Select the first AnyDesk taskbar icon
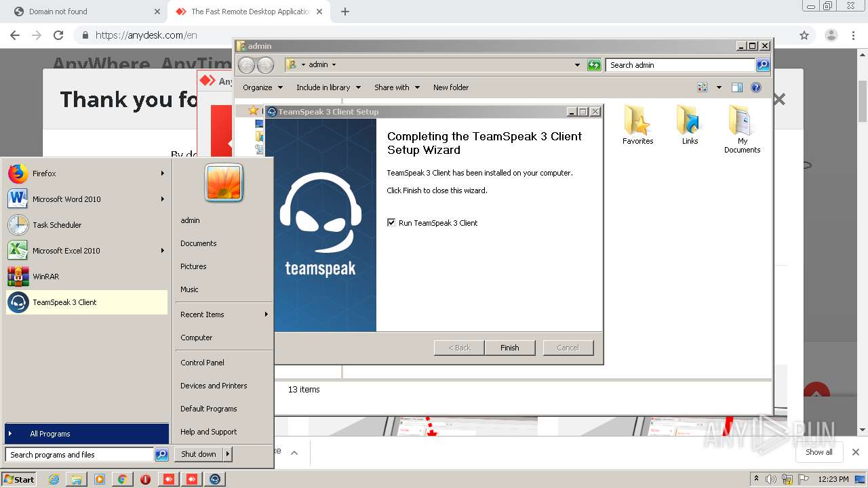868x488 pixels. pyautogui.click(x=168, y=479)
